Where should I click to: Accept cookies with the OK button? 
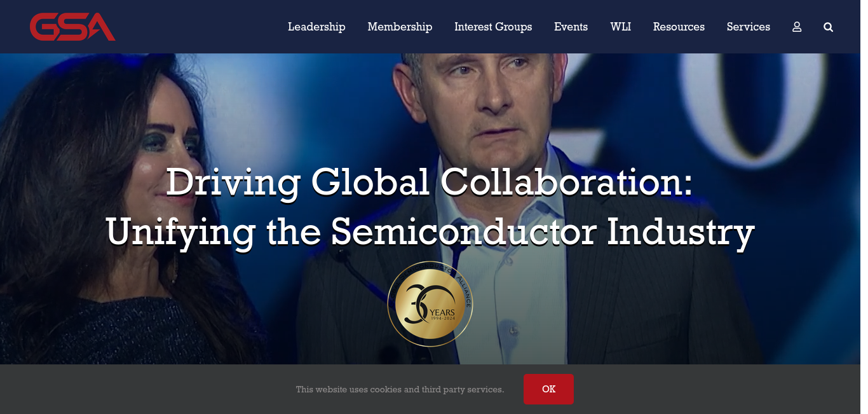[548, 389]
